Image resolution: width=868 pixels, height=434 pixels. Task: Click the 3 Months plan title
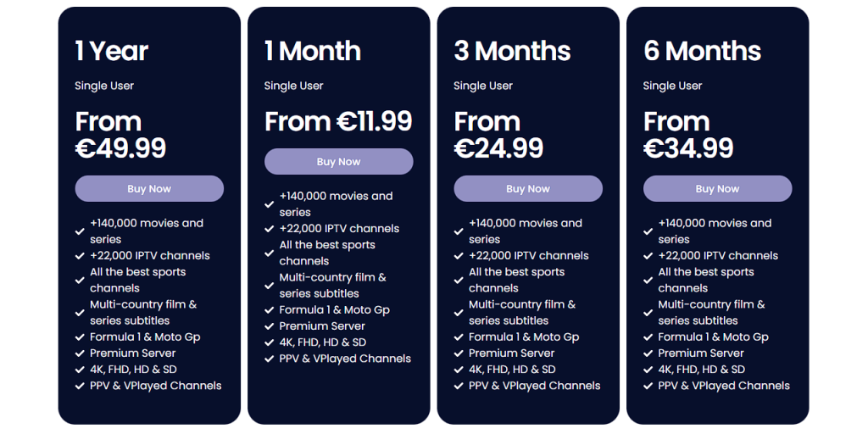[513, 51]
